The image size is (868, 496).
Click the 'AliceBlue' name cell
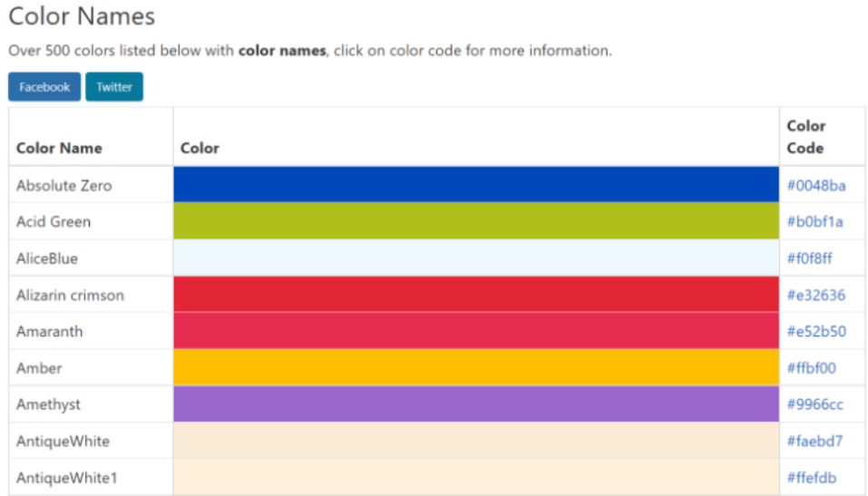pos(91,258)
